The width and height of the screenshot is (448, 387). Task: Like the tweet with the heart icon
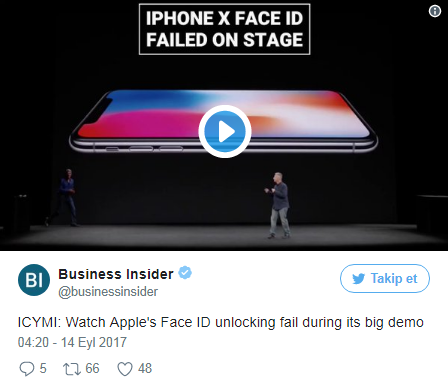[x=125, y=369]
